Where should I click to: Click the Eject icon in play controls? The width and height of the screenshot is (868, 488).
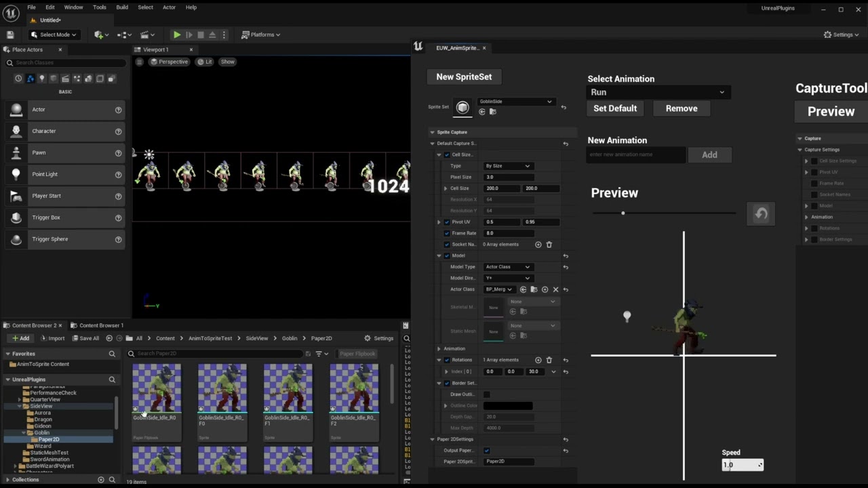pos(212,35)
